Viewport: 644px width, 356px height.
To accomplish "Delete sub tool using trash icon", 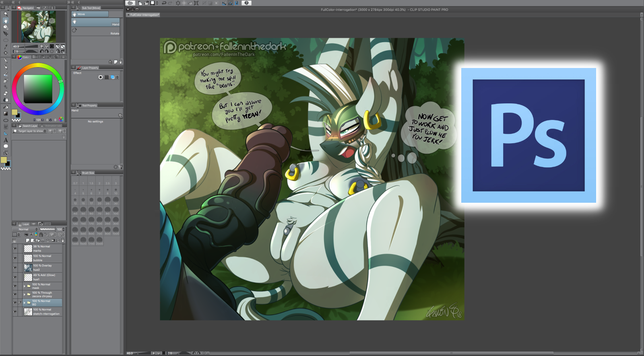I will pyautogui.click(x=120, y=62).
